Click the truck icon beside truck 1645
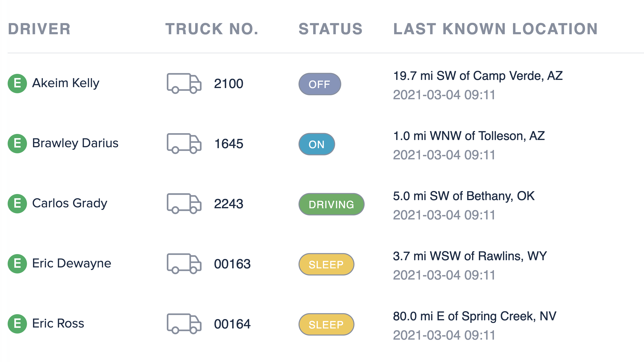Viewport: 644px width, 362px height. [184, 144]
